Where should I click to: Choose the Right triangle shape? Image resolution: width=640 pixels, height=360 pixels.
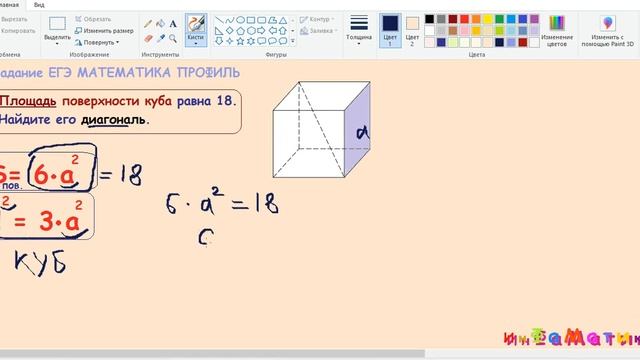[219, 31]
